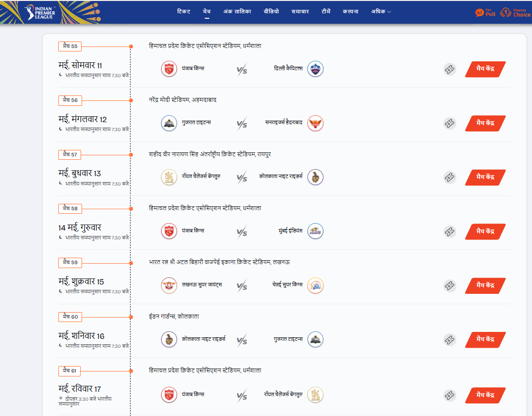The height and width of the screenshot is (416, 532).
Task: Click Punjab Kings logo in match 55
Action: click(x=169, y=69)
